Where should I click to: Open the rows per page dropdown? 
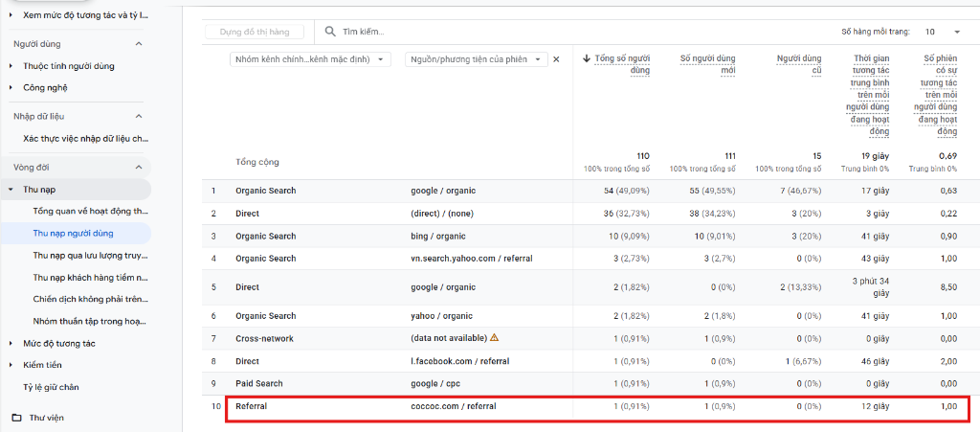pyautogui.click(x=943, y=32)
